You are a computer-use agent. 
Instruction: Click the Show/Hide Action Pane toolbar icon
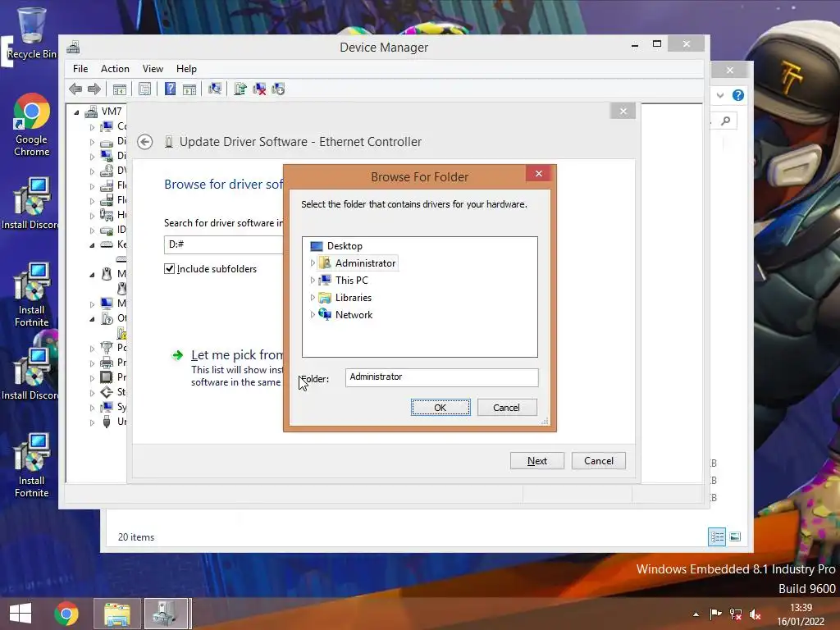point(189,89)
